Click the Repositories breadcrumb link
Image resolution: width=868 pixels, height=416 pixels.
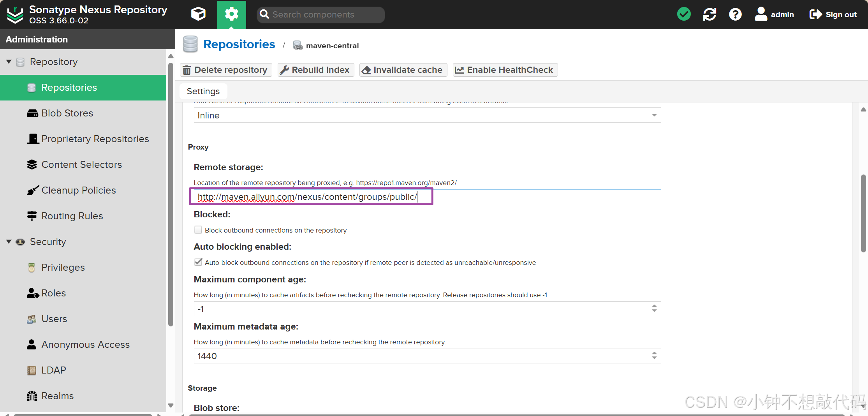[x=239, y=44]
